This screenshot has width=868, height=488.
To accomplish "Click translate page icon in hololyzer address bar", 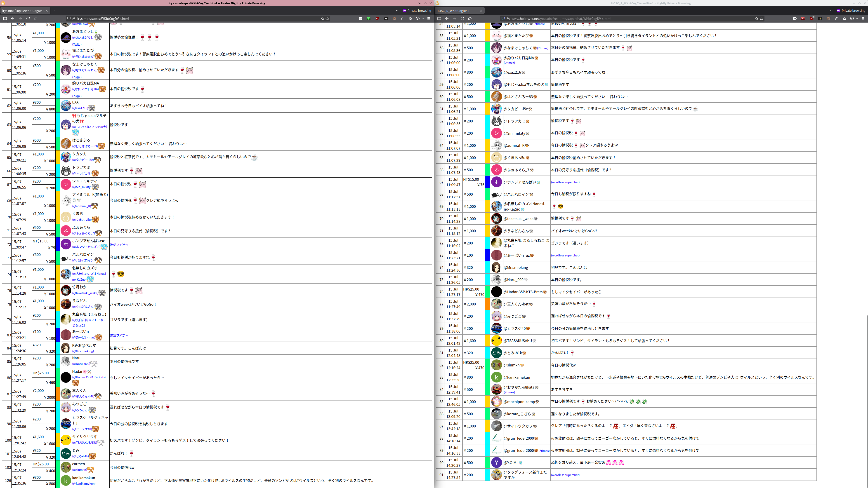I will tap(756, 19).
